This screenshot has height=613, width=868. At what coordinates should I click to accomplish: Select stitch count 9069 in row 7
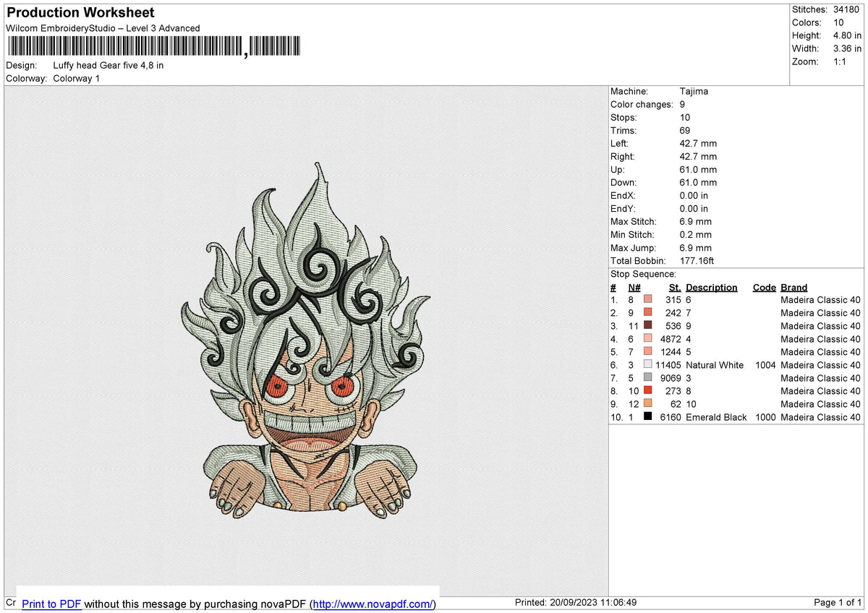tap(671, 378)
